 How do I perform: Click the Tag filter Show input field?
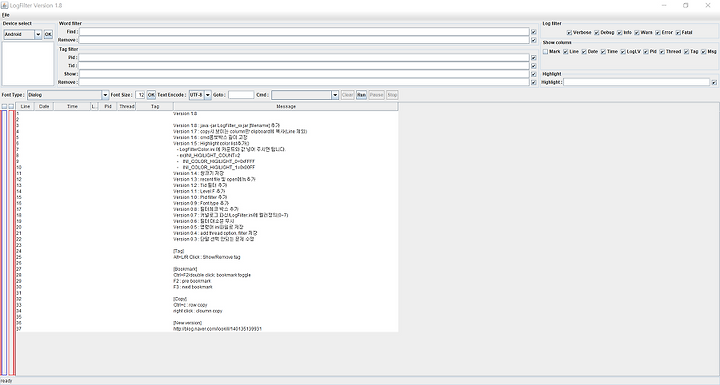click(304, 74)
